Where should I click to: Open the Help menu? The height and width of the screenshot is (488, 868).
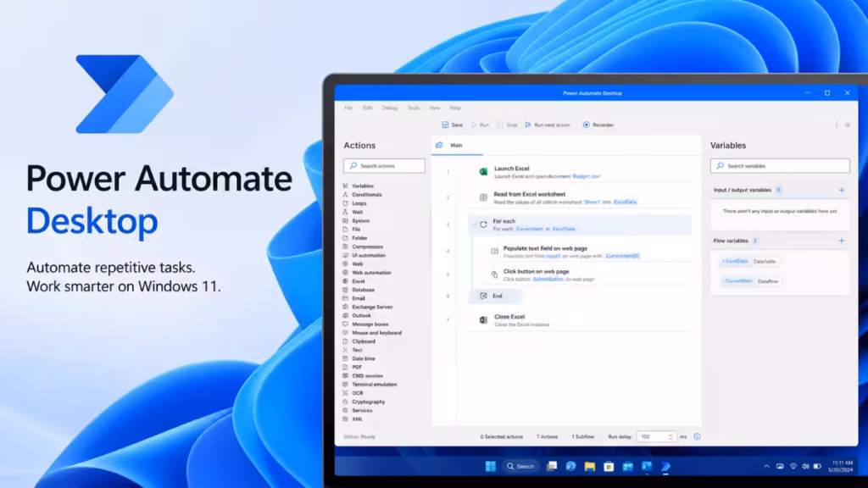[x=455, y=108]
